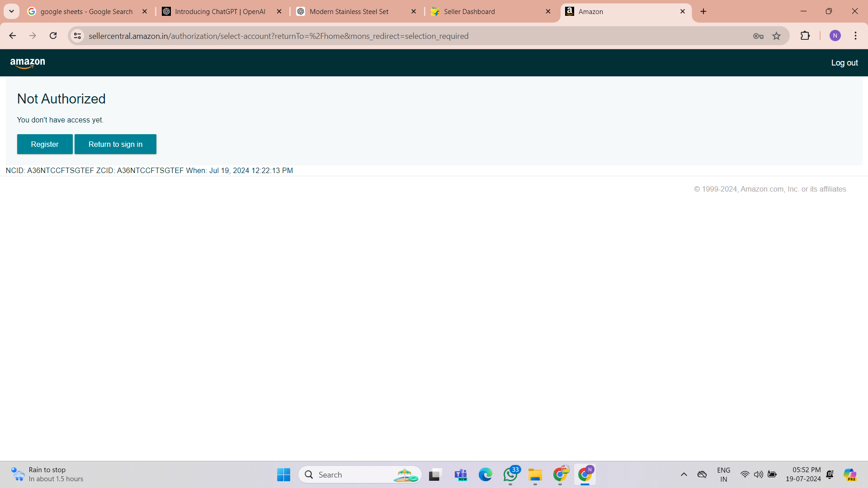Click the OneDrive cloud tray icon
Viewport: 868px width, 488px height.
pos(702,474)
